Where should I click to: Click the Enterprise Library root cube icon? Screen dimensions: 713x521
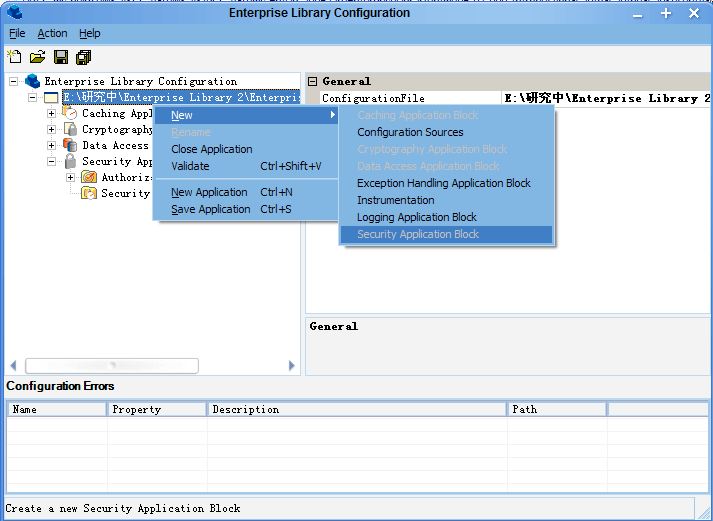[x=32, y=81]
